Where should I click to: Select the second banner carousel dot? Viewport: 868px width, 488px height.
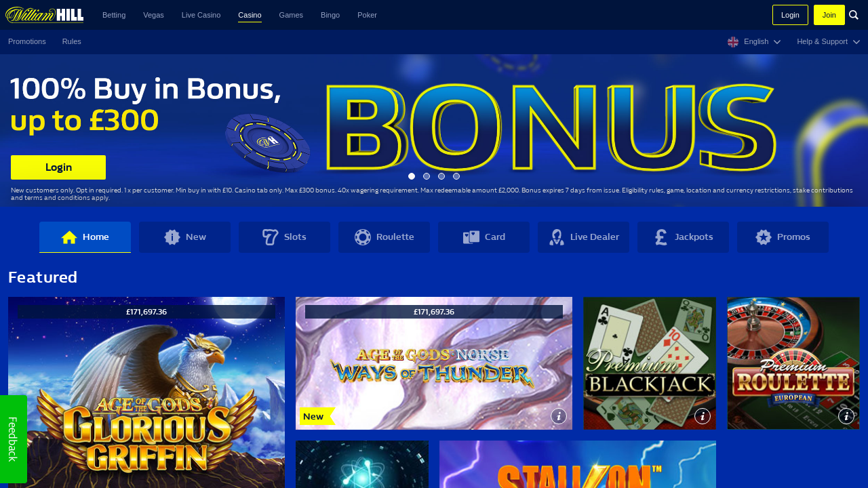(427, 176)
